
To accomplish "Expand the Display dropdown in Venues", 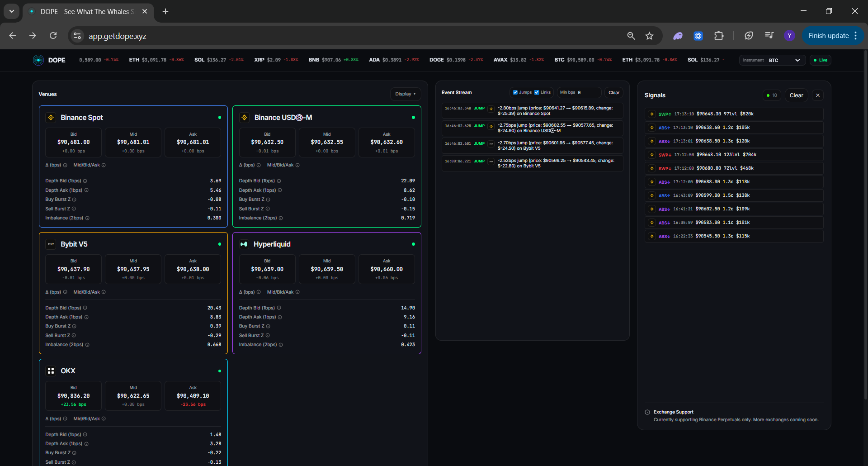I will point(405,94).
